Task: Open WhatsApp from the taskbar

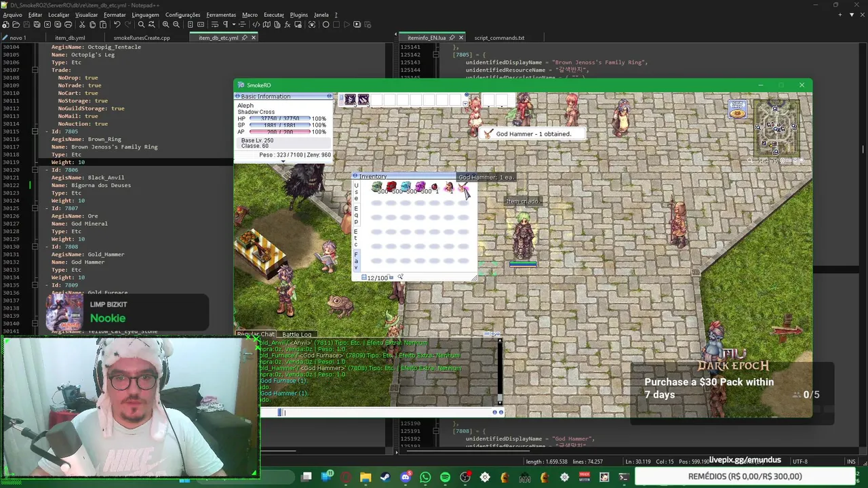Action: click(x=425, y=477)
